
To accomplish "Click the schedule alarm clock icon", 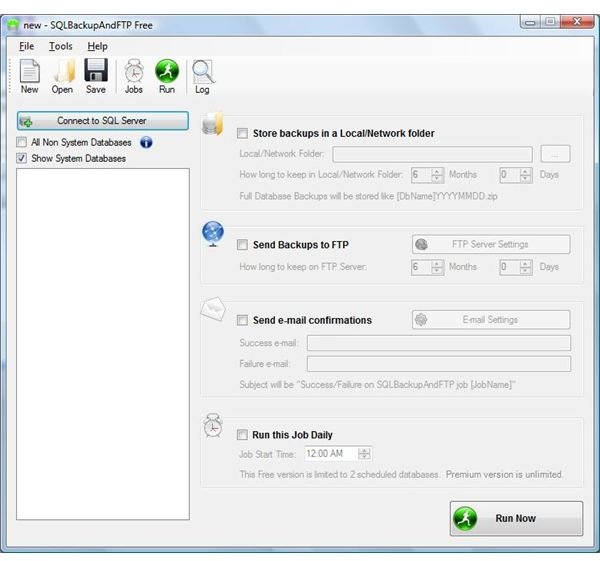I will point(213,426).
